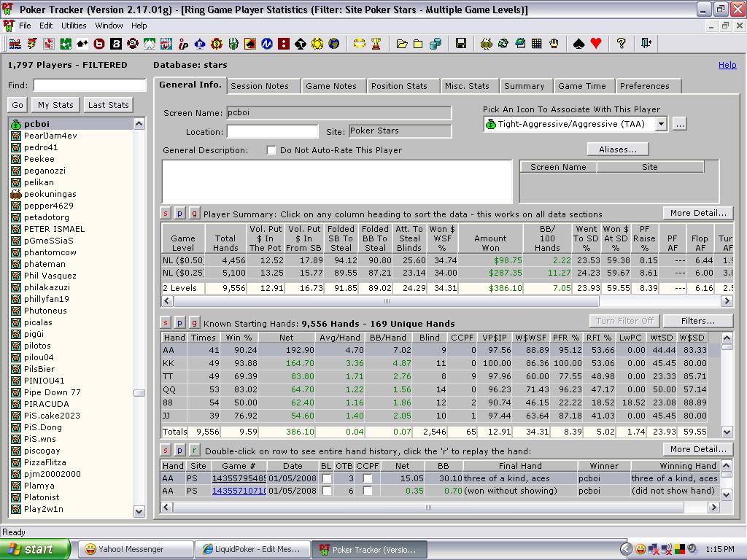Screen dimensions: 747x560
Task: Check 'Do Not Auto-Rate This Player'
Action: tap(271, 150)
